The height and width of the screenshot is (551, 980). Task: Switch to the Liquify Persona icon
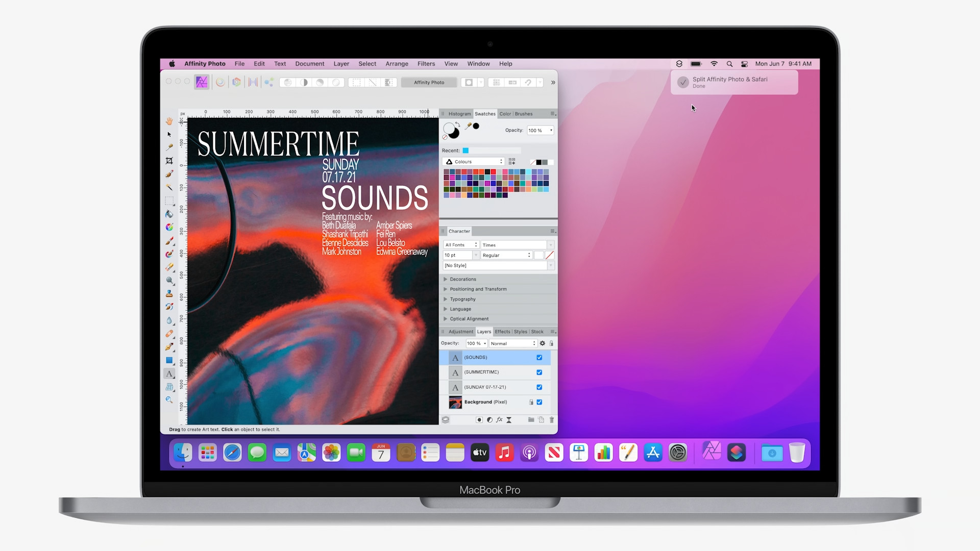point(220,82)
